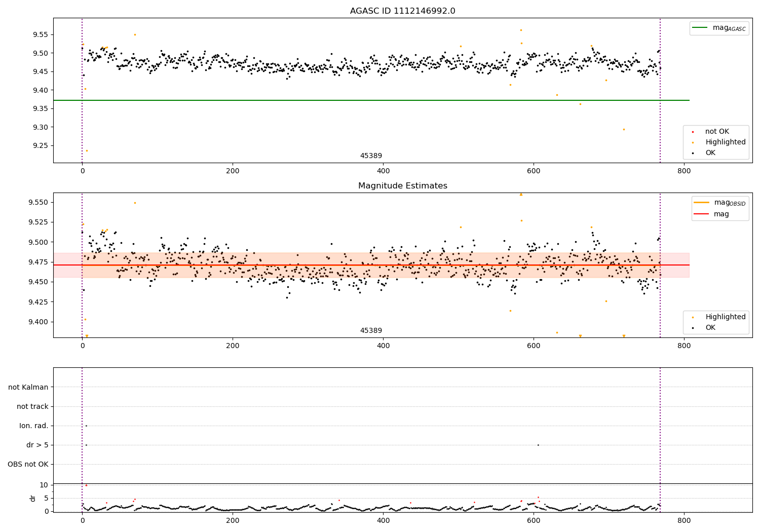
Task: Click the 'OBS not OK' axis label
Action: tap(28, 464)
